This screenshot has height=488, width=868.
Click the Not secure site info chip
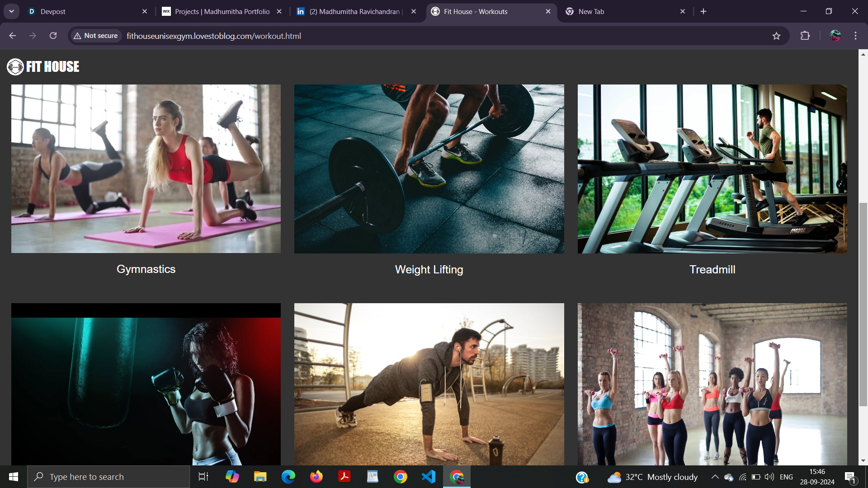point(96,36)
